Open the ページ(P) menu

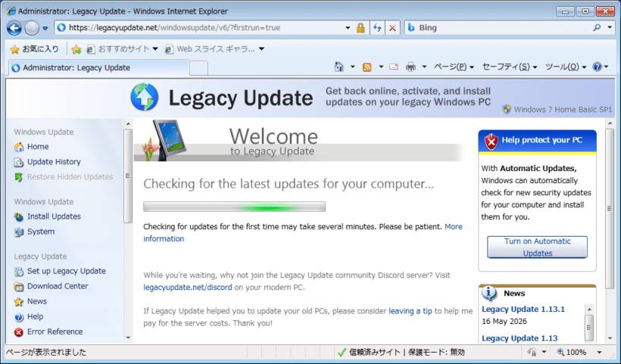point(454,67)
